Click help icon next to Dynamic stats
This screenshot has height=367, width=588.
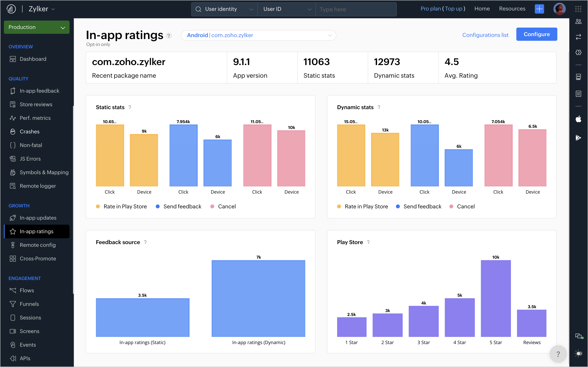pyautogui.click(x=379, y=107)
